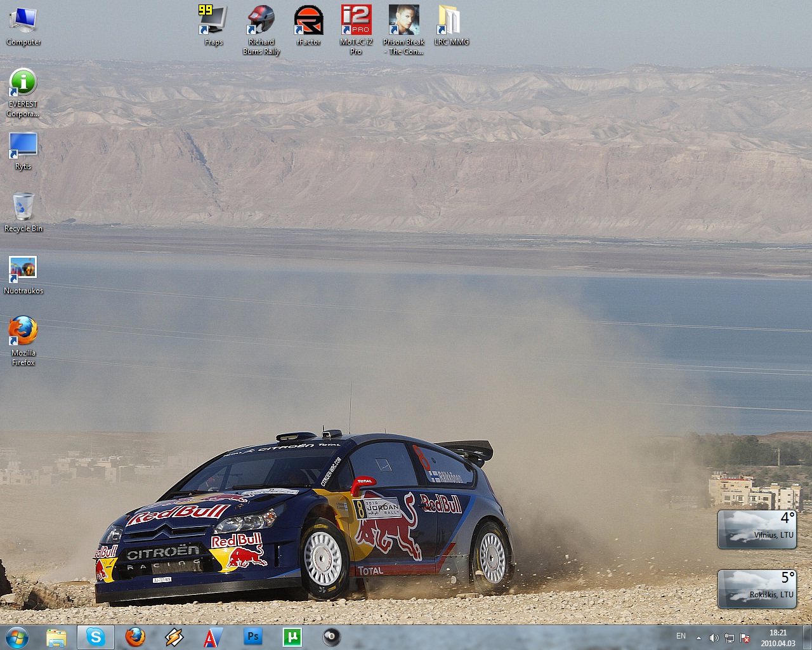812x650 pixels.
Task: Switch to Skype on the taskbar
Action: click(96, 637)
